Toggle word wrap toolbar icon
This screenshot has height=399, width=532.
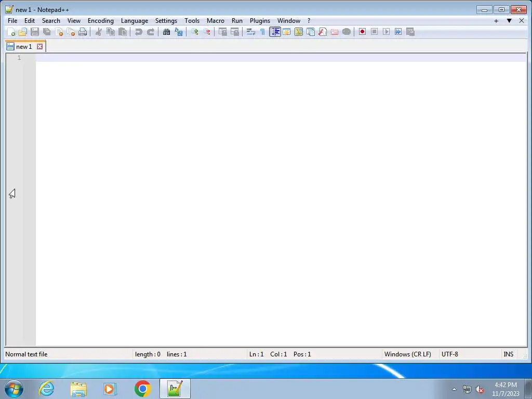pyautogui.click(x=251, y=32)
